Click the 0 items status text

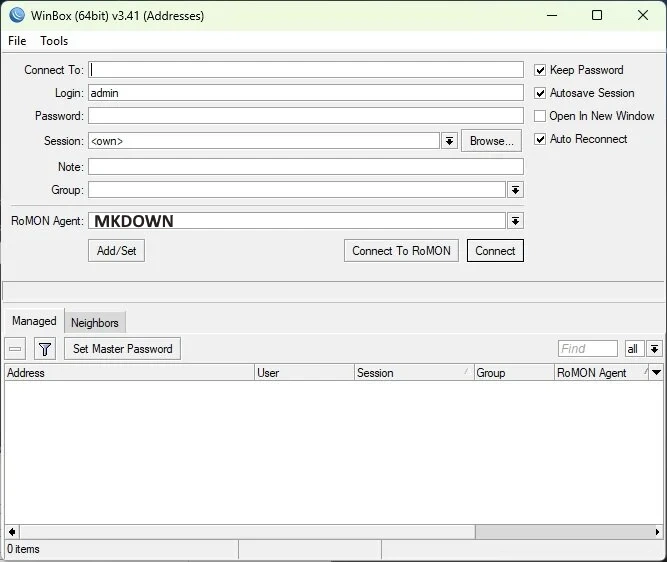pos(23,549)
